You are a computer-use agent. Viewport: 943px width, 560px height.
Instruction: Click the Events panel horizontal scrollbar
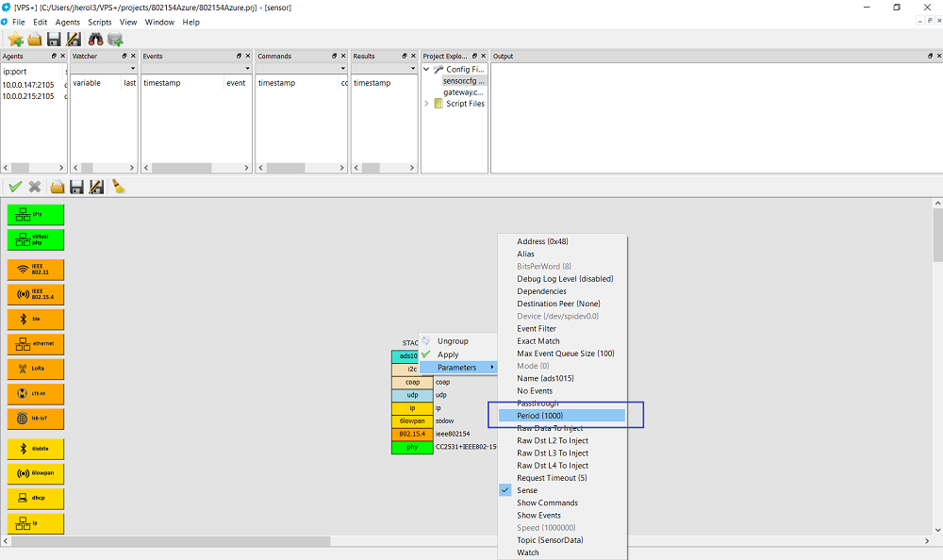coord(196,168)
